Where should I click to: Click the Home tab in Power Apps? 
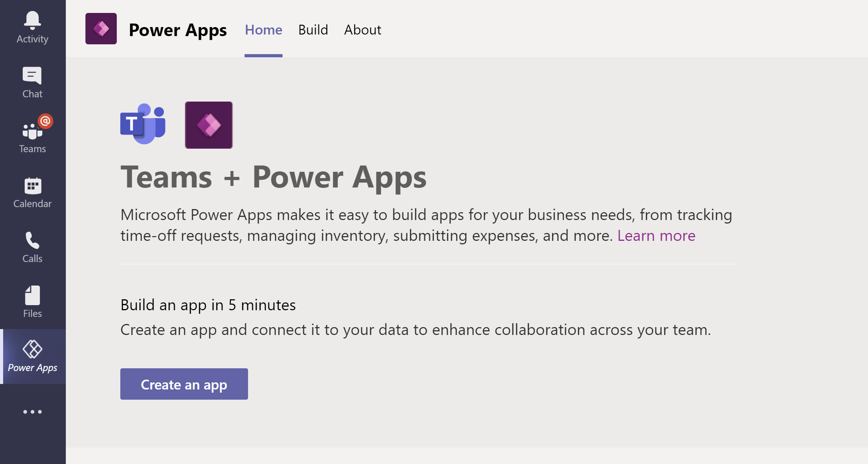[263, 30]
